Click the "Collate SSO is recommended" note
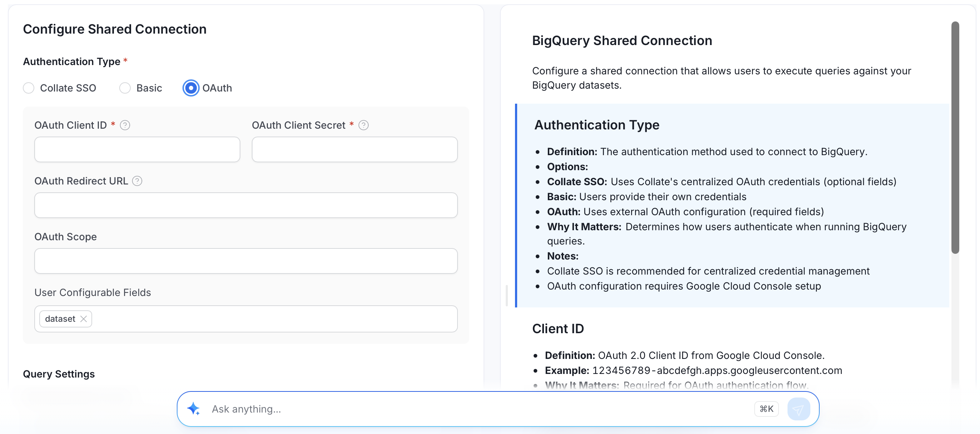 coord(708,271)
